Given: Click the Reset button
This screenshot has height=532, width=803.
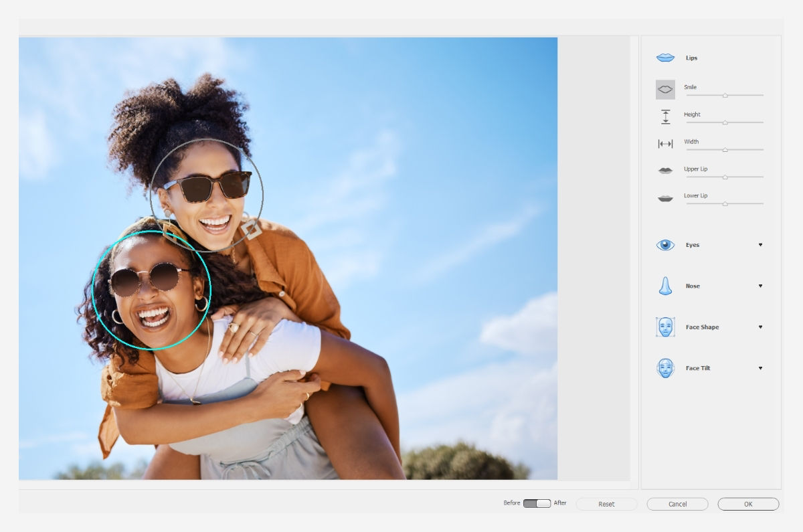Looking at the screenshot, I should tap(606, 504).
